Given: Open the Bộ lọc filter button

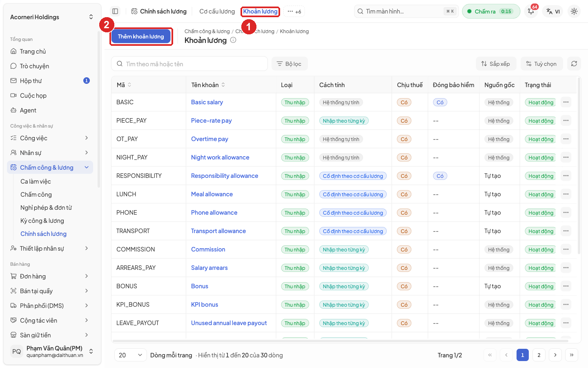Looking at the screenshot, I should pos(289,64).
